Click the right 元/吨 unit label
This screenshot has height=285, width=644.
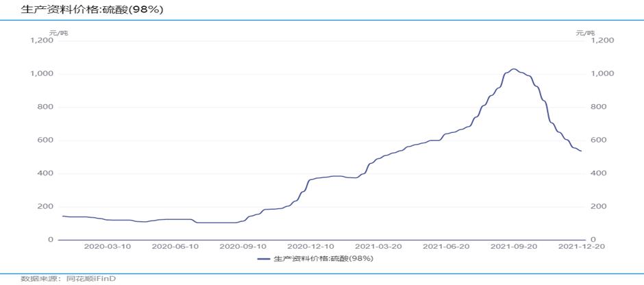(x=584, y=33)
